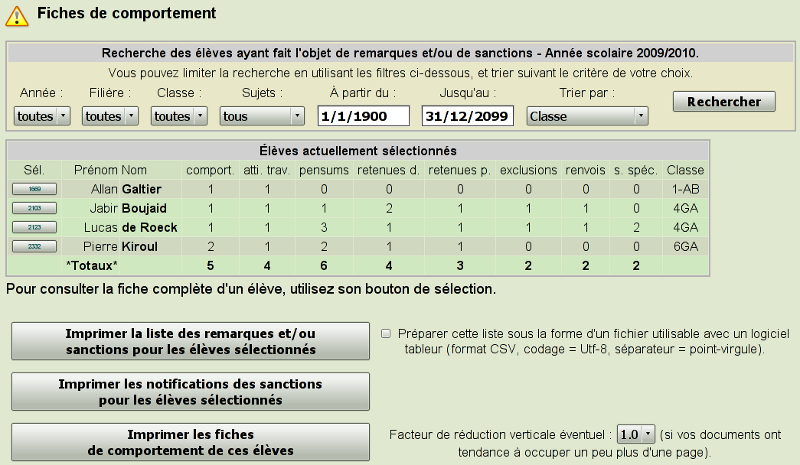This screenshot has width=800, height=465.
Task: Launch the search with Rechercher
Action: pyautogui.click(x=724, y=102)
